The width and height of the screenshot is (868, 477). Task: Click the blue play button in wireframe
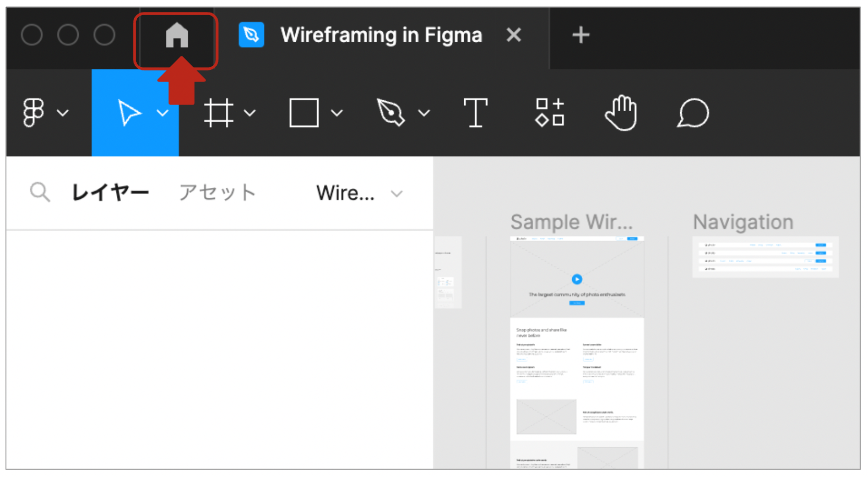click(577, 279)
